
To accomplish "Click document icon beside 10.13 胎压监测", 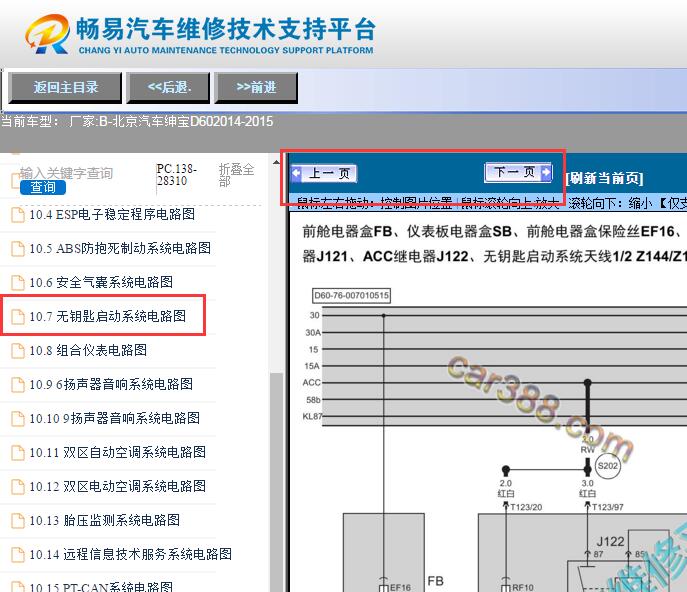I will point(18,521).
